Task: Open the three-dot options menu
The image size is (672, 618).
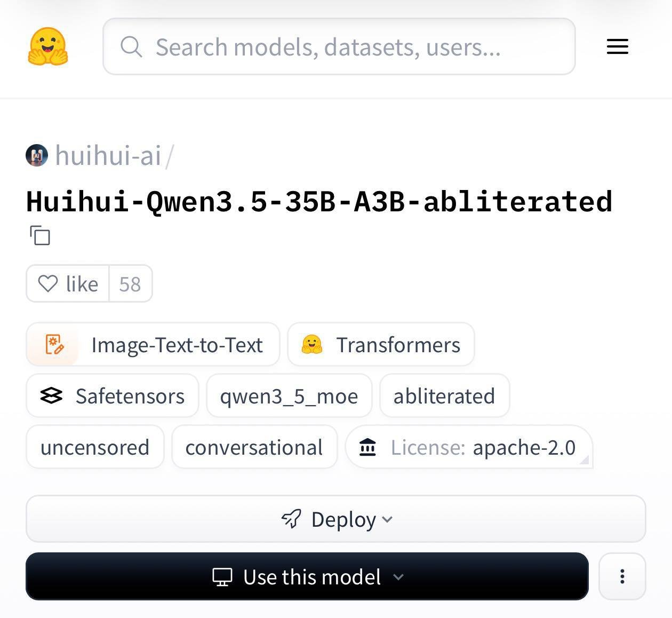Action: coord(621,576)
